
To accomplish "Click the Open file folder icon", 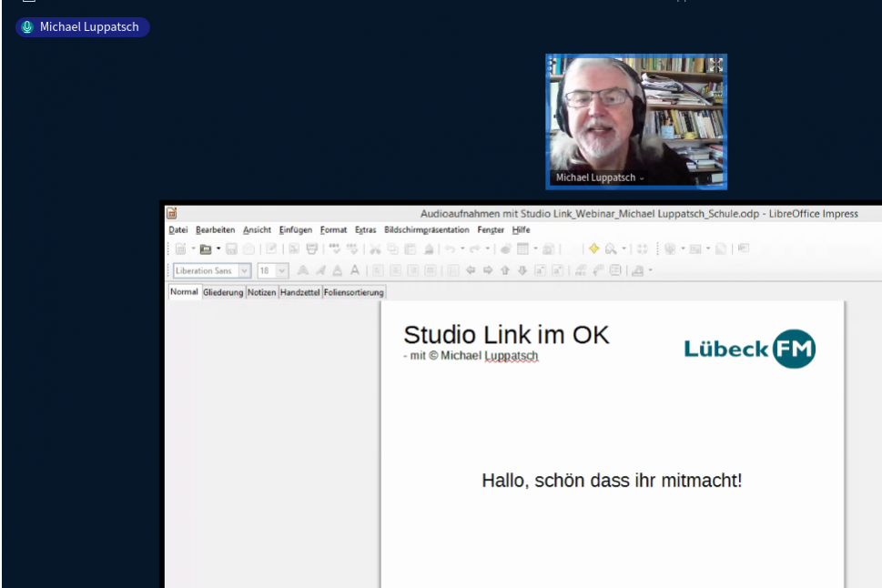I will tap(205, 248).
